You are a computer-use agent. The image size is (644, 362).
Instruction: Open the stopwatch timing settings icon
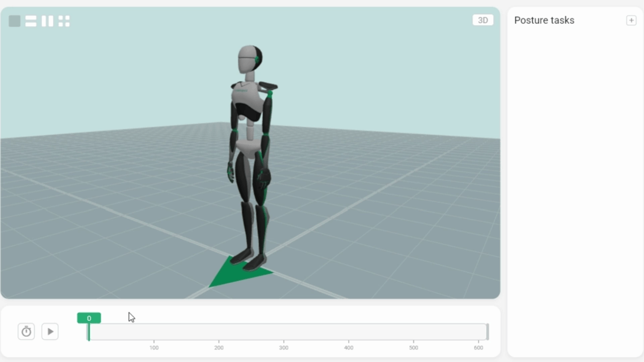(x=26, y=331)
